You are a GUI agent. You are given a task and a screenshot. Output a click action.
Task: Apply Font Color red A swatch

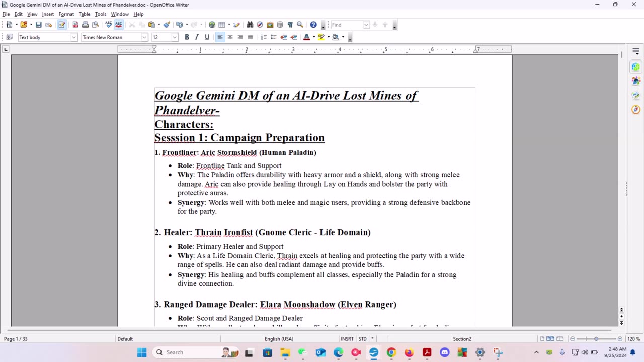pos(307,37)
